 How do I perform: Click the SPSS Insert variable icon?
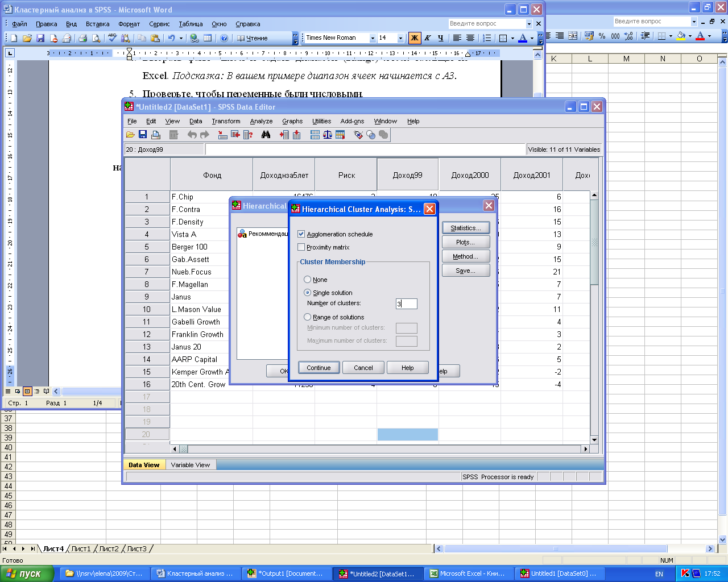point(296,135)
